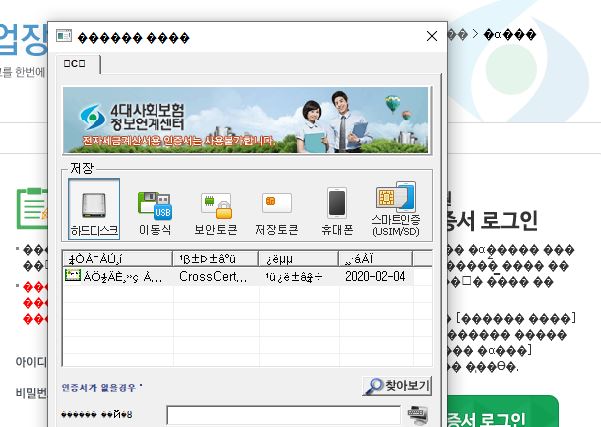Screen dimensions: 601x427
Task: Click the column header above 2020-02-04
Action: click(x=375, y=259)
